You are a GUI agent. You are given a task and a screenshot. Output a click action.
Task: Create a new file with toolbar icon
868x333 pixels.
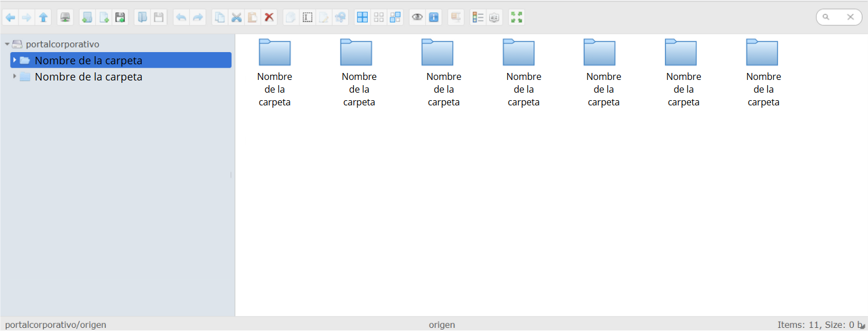click(104, 17)
